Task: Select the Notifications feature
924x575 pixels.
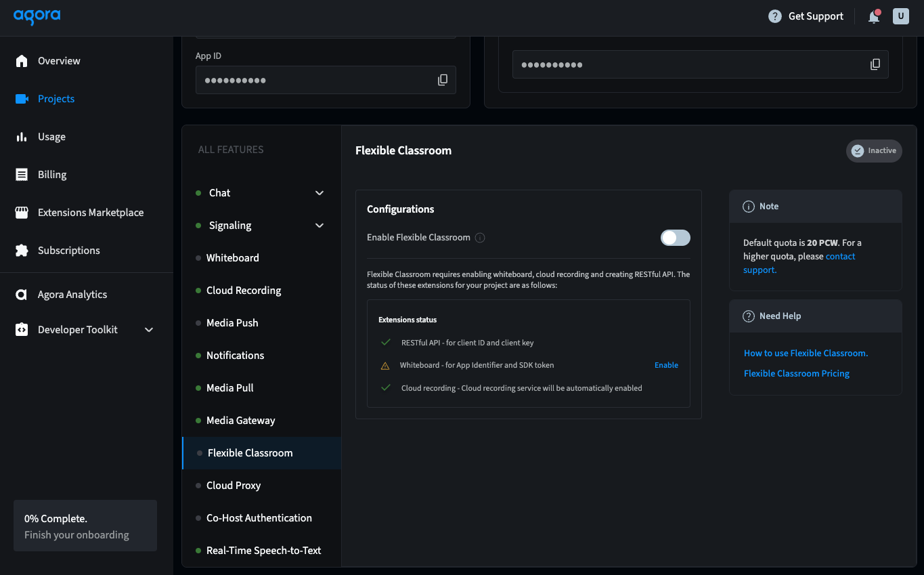Action: coord(261,356)
